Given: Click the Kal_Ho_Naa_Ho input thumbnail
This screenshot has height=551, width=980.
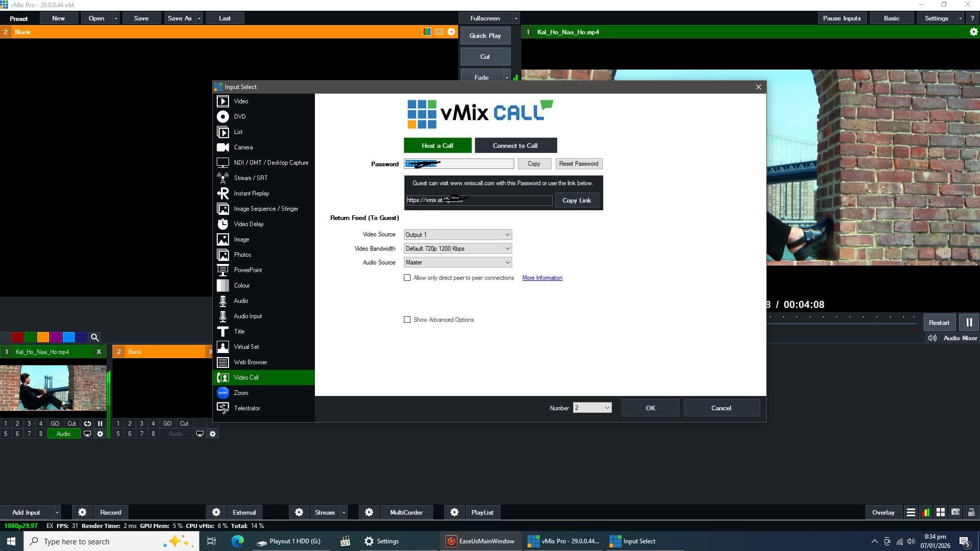Looking at the screenshot, I should point(53,387).
